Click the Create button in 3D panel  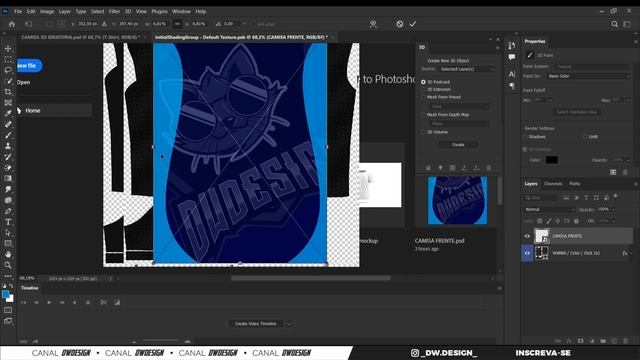coord(458,145)
